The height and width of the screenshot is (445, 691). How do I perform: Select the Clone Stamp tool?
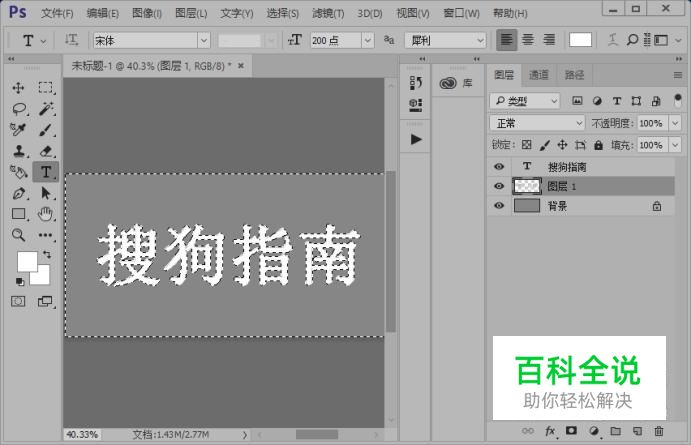(19, 151)
